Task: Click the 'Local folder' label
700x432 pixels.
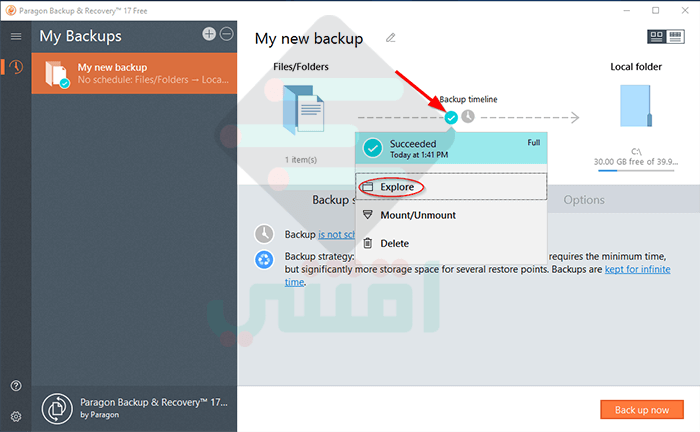Action: click(636, 67)
